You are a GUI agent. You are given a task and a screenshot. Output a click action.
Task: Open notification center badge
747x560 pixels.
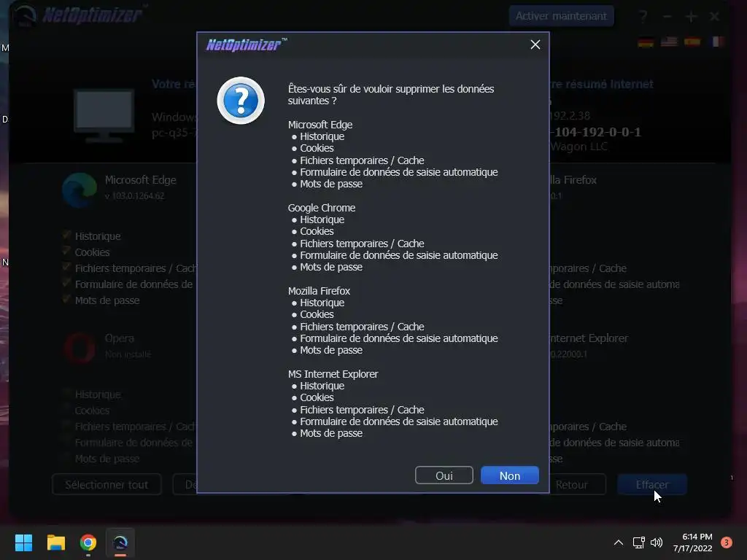click(x=726, y=542)
